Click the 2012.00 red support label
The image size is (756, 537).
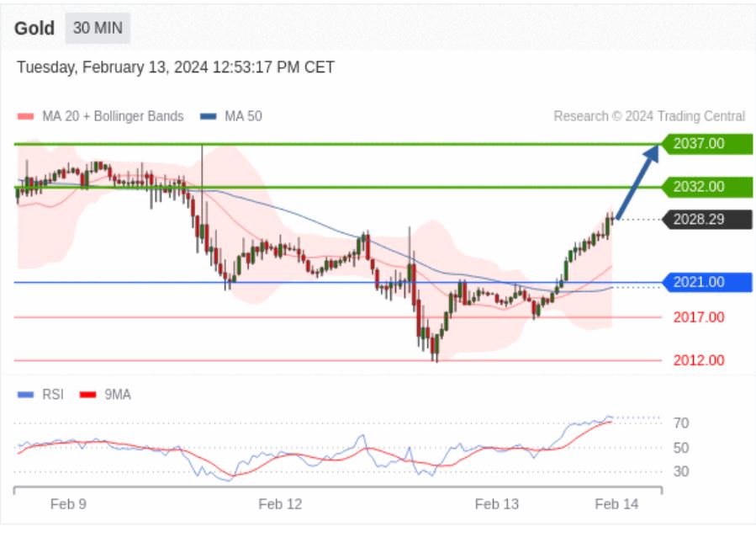pos(699,360)
